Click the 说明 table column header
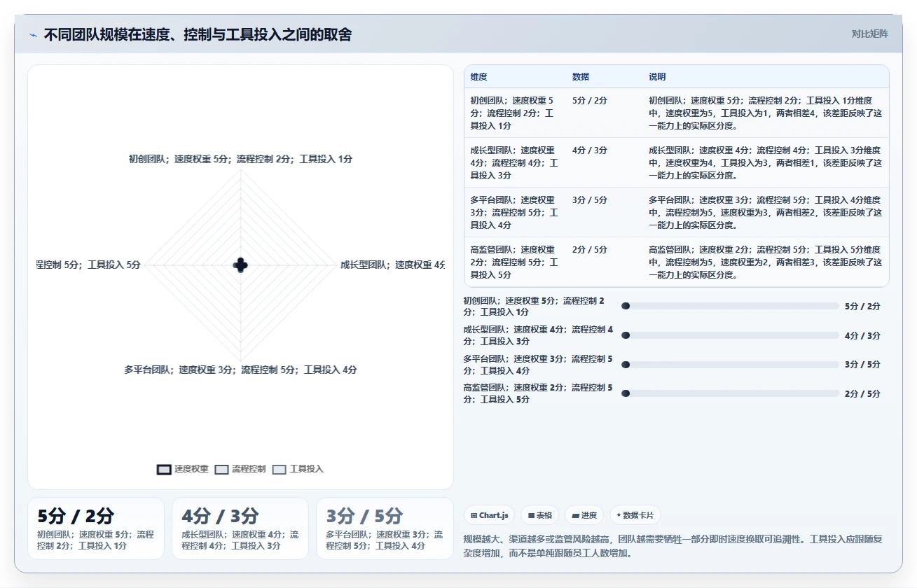Viewport: 917px width, 588px height. click(x=657, y=77)
